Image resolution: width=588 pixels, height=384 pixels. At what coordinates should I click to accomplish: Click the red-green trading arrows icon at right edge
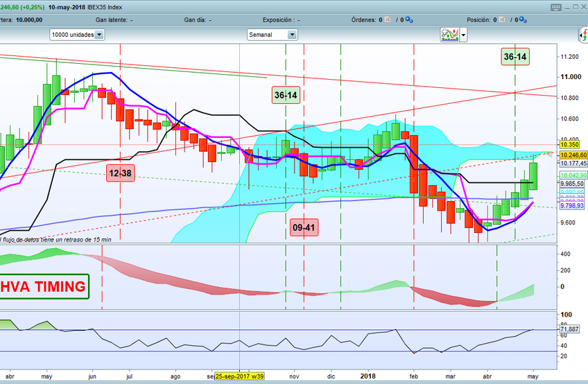coord(583,35)
